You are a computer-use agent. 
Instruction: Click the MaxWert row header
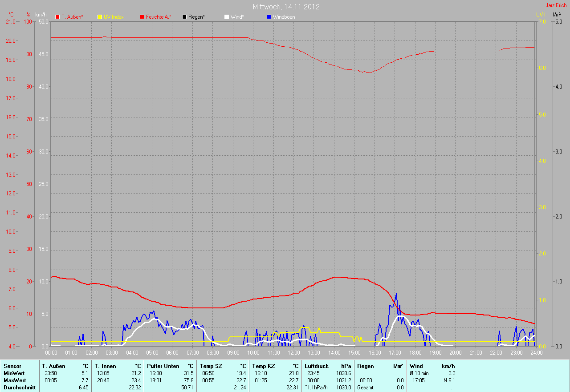(15, 380)
